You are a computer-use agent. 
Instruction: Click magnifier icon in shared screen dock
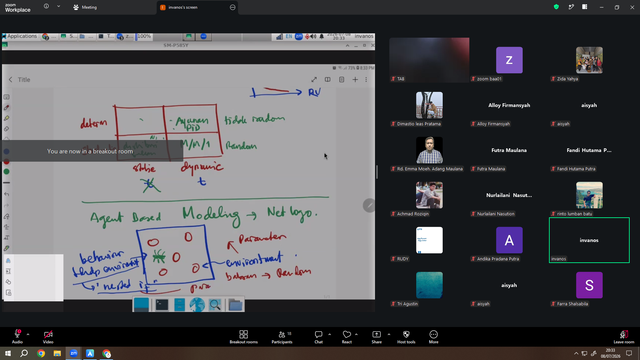[x=215, y=304]
